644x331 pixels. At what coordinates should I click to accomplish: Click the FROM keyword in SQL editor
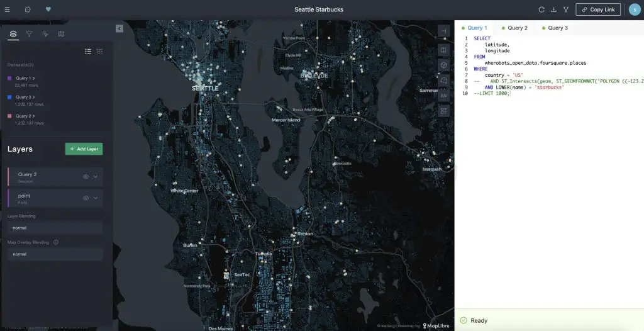pos(479,57)
